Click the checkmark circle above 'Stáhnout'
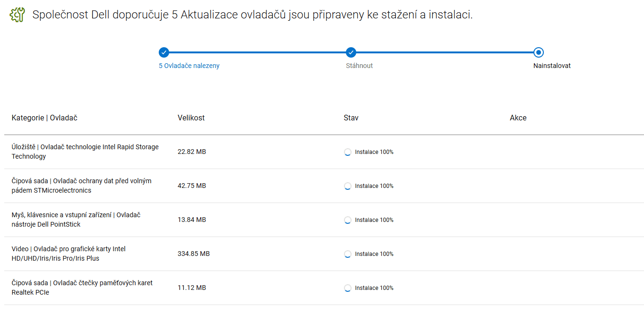This screenshot has height=314, width=644. (x=351, y=52)
